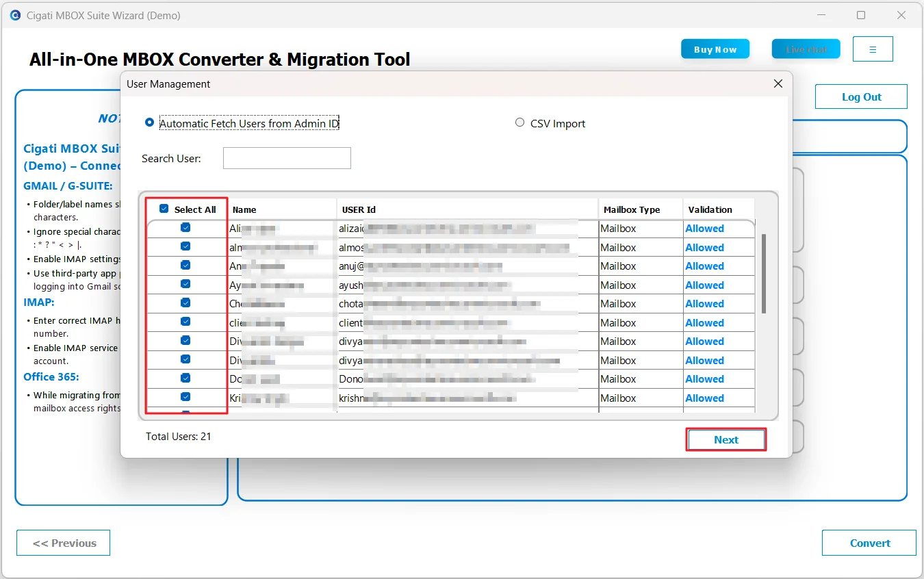Click the USER Id column header
924x579 pixels.
467,209
